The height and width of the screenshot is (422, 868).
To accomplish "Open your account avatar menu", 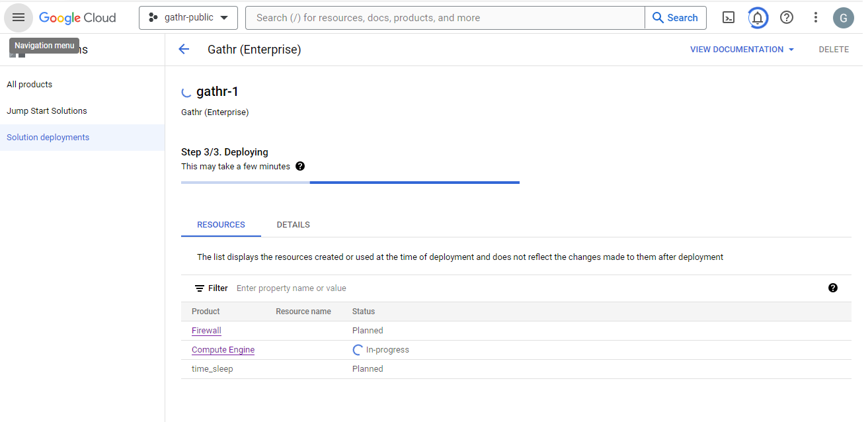I will click(x=844, y=17).
